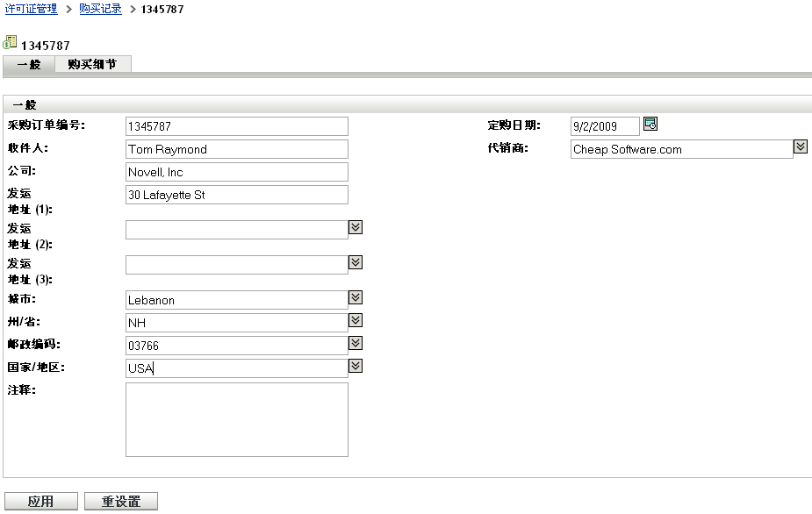812x514 pixels.
Task: Expand the reseller dropdown list
Action: coord(801,146)
